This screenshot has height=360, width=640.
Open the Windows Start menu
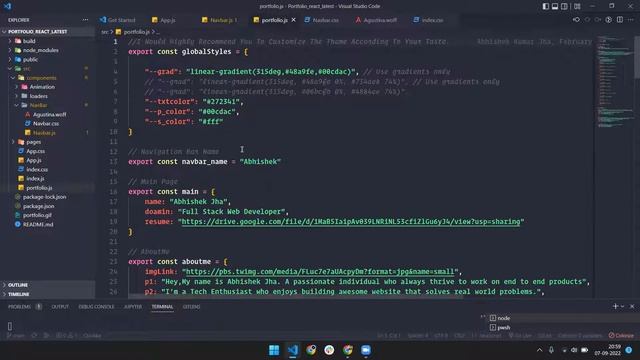(x=274, y=350)
